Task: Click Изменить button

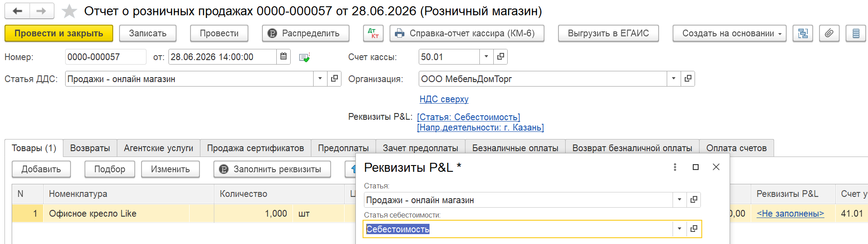Action: 170,169
